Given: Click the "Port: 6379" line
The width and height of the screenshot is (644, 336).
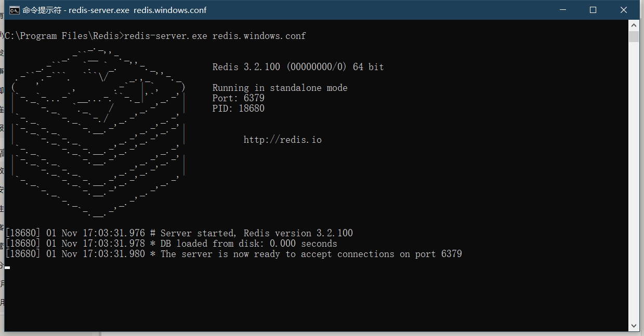Looking at the screenshot, I should coord(238,98).
